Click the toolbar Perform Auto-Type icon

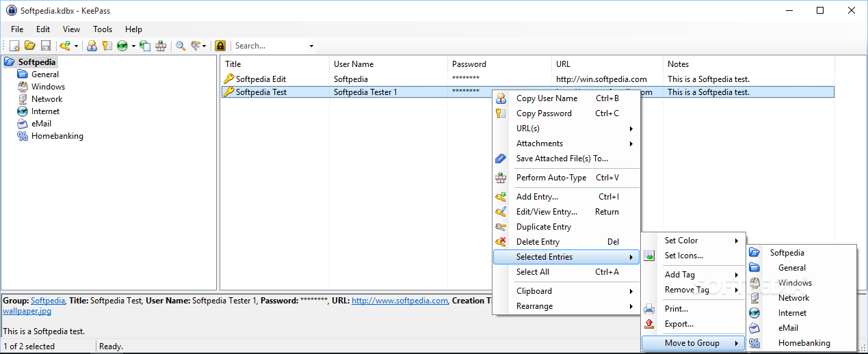pyautogui.click(x=161, y=46)
